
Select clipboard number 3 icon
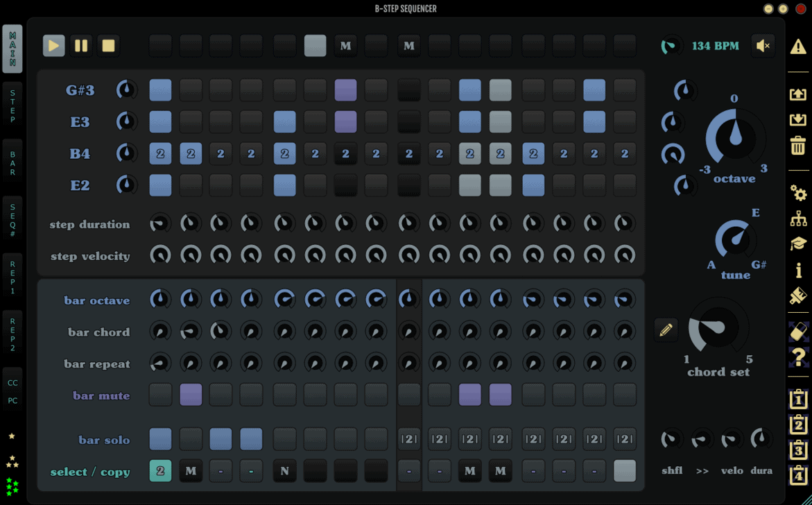click(798, 450)
